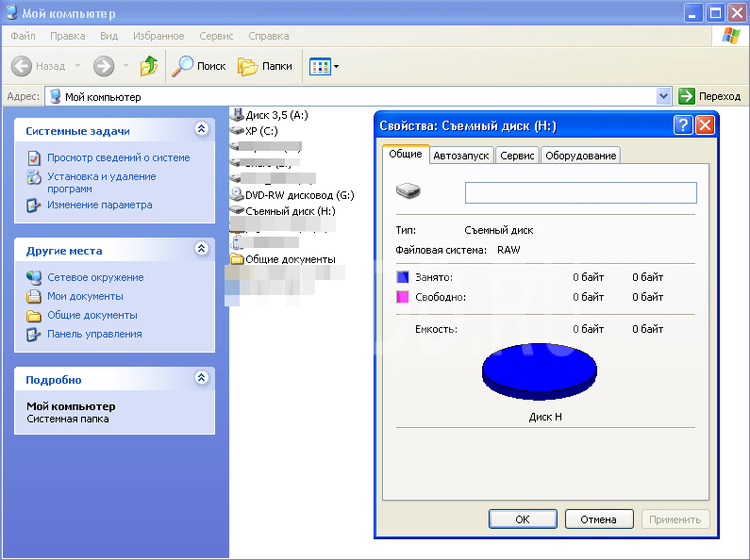Open the Вид menu
Image resolution: width=750 pixels, height=560 pixels.
click(x=109, y=36)
